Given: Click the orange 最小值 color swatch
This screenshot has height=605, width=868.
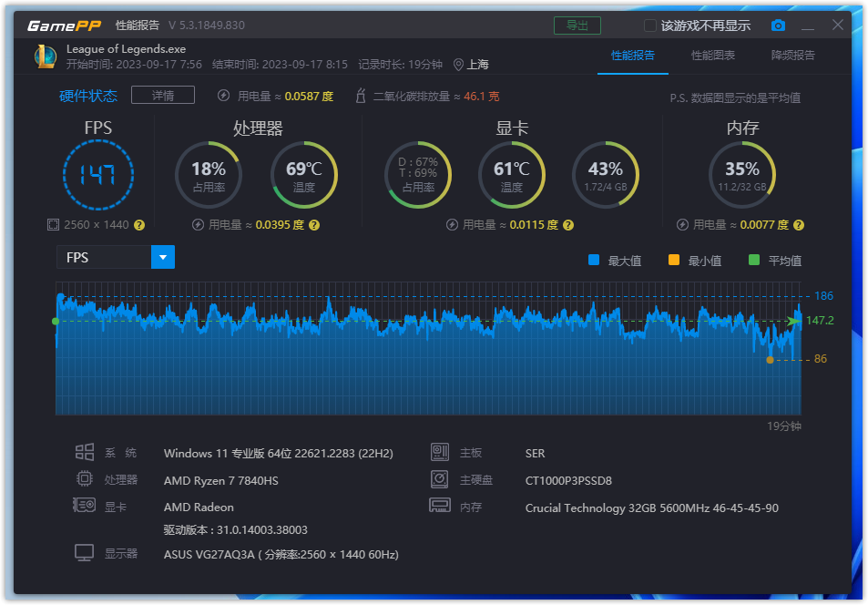Looking at the screenshot, I should pyautogui.click(x=674, y=260).
